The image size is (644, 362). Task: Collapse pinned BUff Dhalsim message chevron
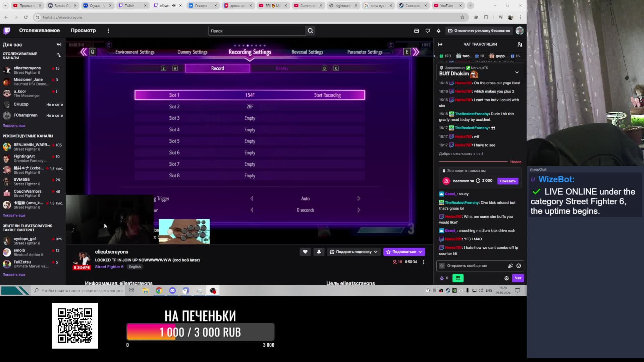517,72
